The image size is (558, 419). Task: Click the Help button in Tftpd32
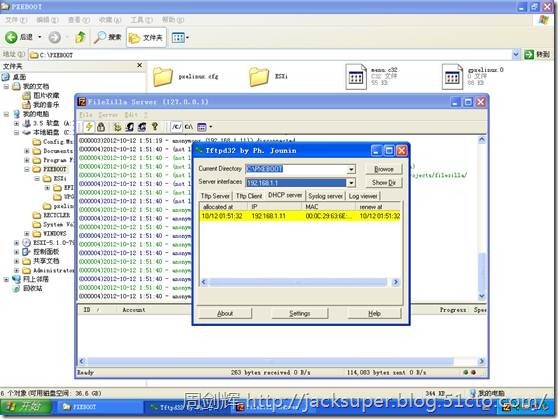click(374, 313)
